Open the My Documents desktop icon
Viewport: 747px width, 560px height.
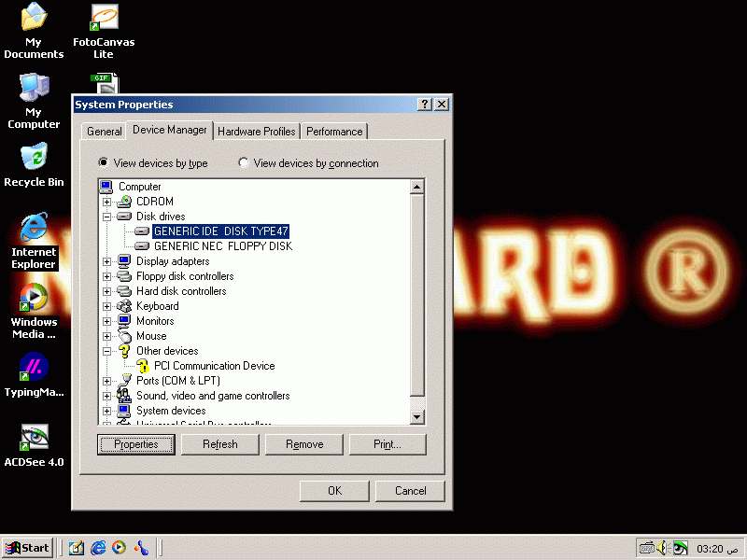tap(34, 31)
